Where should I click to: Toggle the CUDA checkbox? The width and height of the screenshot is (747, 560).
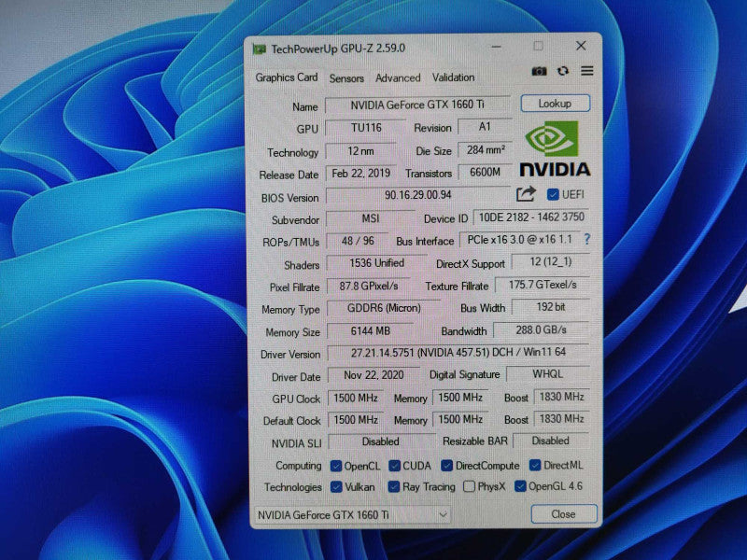click(x=394, y=465)
